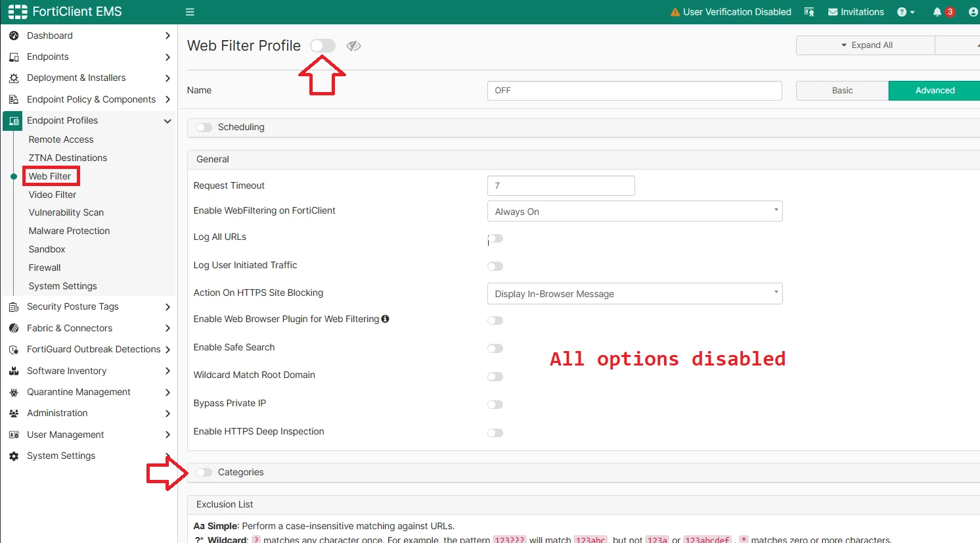Turn on the Scheduling toggle
The width and height of the screenshot is (980, 543).
click(204, 128)
